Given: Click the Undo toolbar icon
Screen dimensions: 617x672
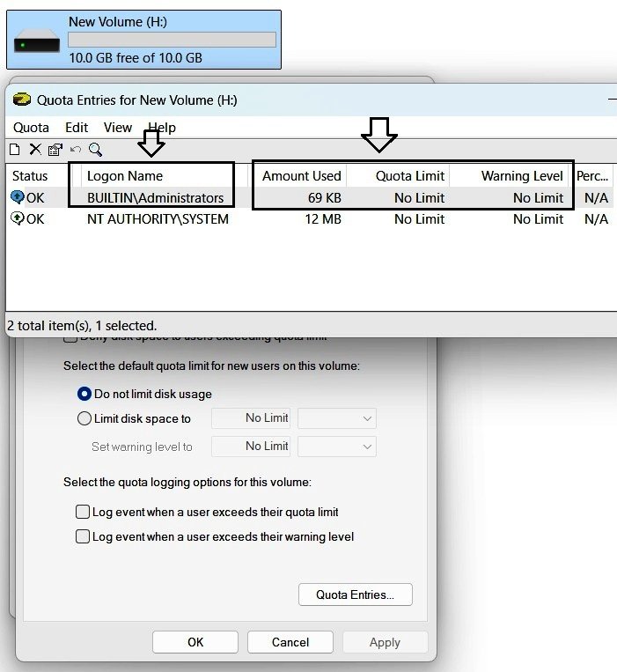Looking at the screenshot, I should coord(76,149).
